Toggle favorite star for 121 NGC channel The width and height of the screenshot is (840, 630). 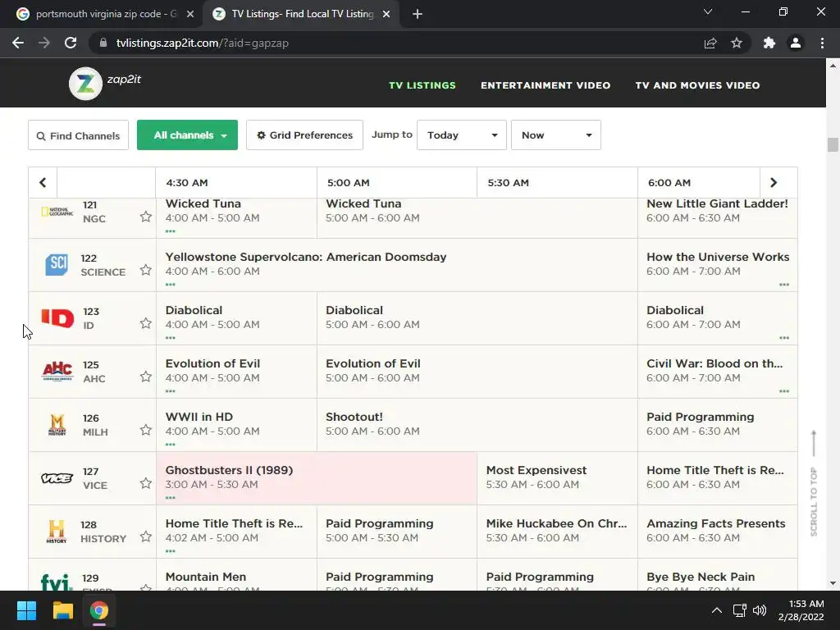point(146,217)
